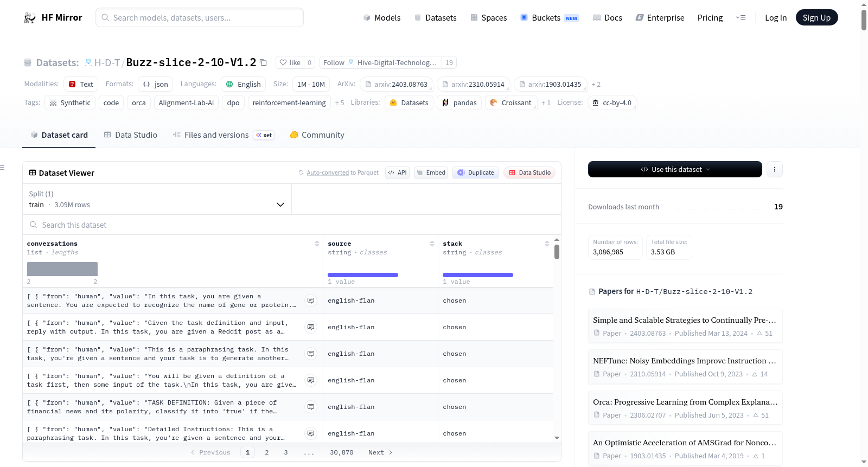Open the more navigation options menu icon
This screenshot has height=467, width=868.
[741, 18]
